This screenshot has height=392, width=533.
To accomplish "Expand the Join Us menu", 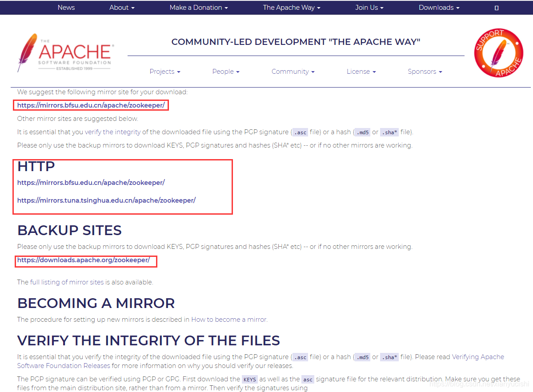I will click(369, 8).
